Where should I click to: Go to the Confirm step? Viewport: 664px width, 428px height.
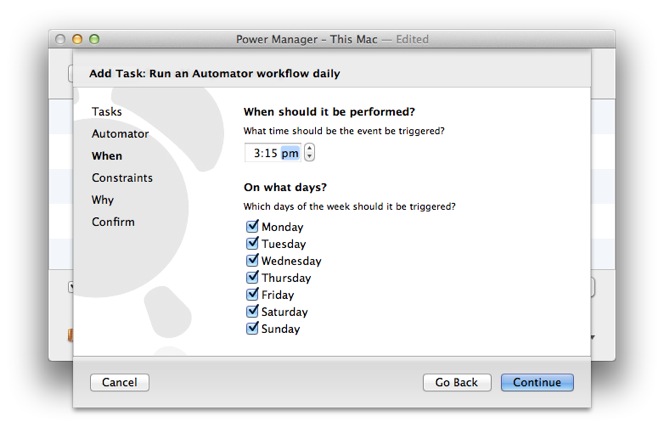click(x=113, y=222)
